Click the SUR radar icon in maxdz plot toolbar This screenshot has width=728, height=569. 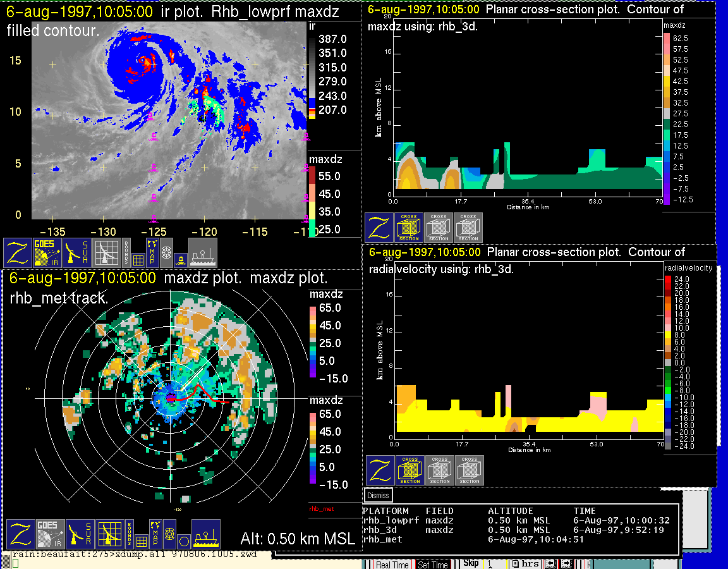(80, 534)
